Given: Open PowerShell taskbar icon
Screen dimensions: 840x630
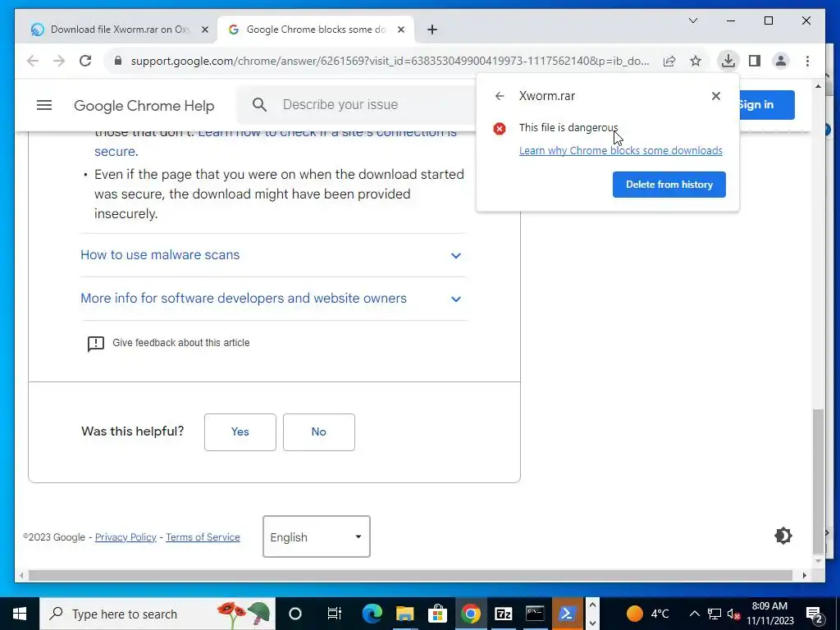Looking at the screenshot, I should (568, 614).
